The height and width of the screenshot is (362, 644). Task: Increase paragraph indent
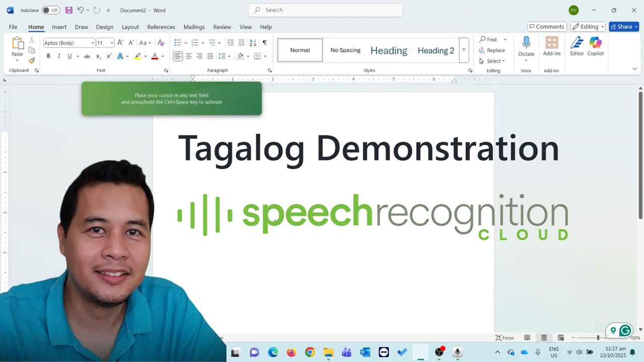(x=242, y=43)
